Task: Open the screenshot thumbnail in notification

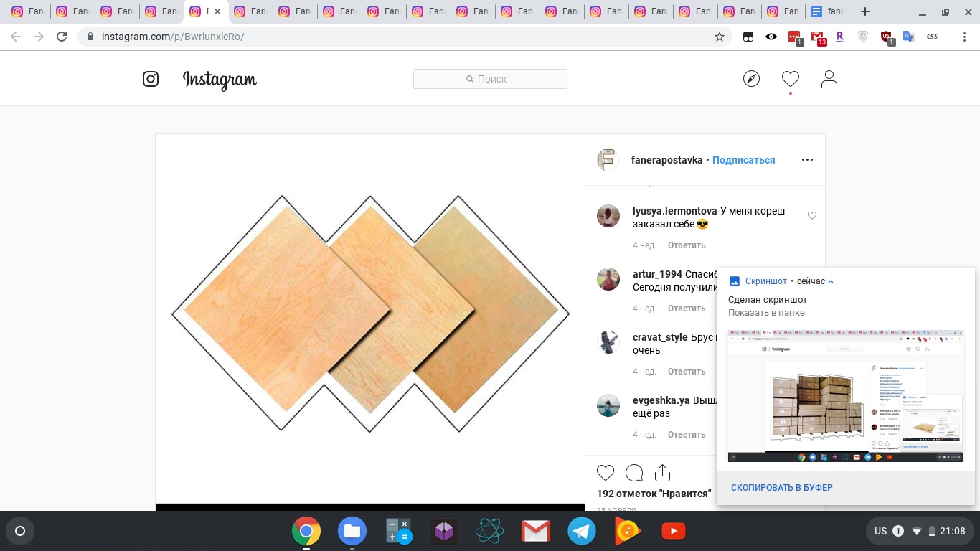Action: pos(845,396)
